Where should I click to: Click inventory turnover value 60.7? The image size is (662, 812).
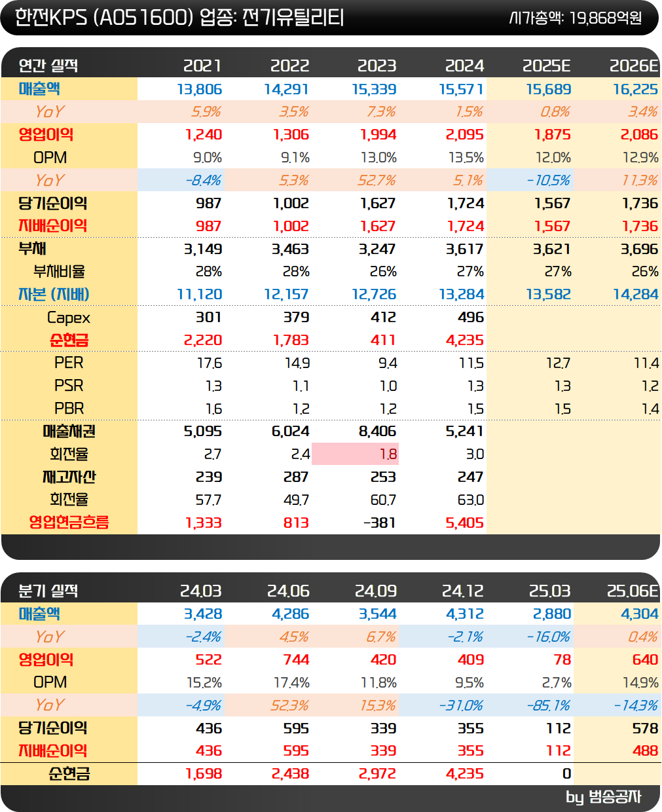383,500
